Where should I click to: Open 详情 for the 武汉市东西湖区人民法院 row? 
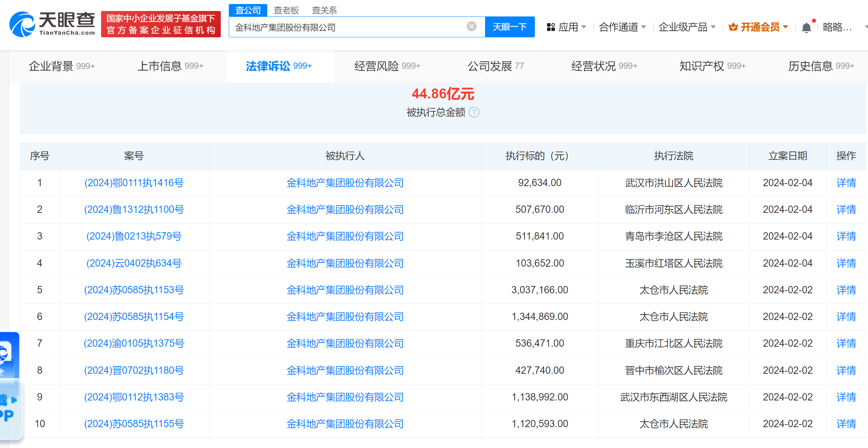click(846, 397)
